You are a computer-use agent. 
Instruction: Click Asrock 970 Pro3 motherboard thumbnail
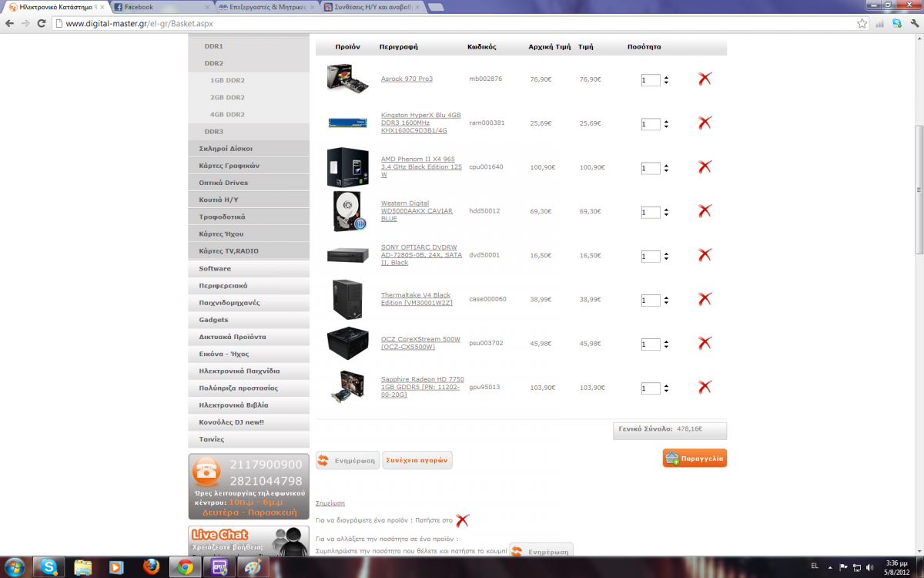coord(348,79)
